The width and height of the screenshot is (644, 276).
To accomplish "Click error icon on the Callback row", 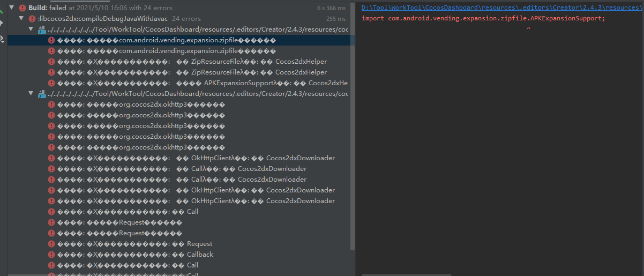I will 51,255.
